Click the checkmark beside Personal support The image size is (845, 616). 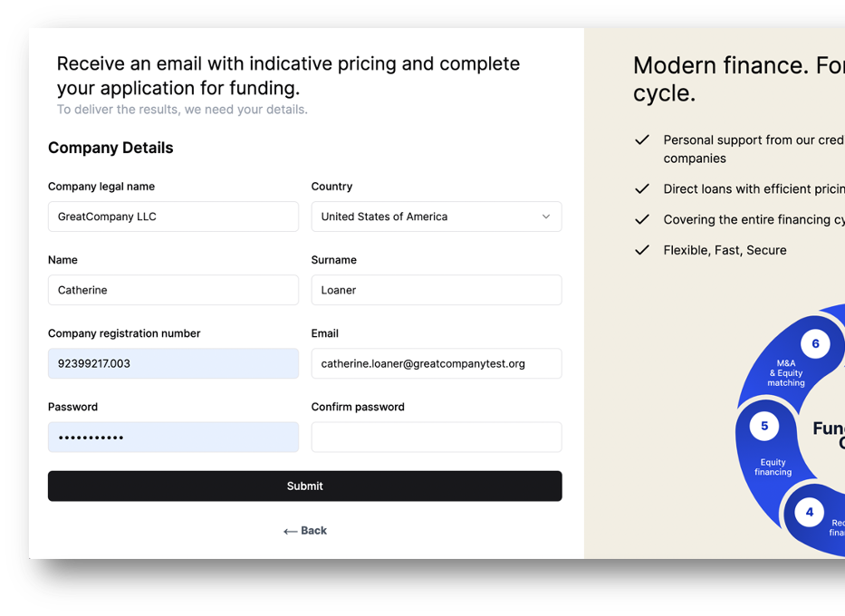tap(642, 140)
